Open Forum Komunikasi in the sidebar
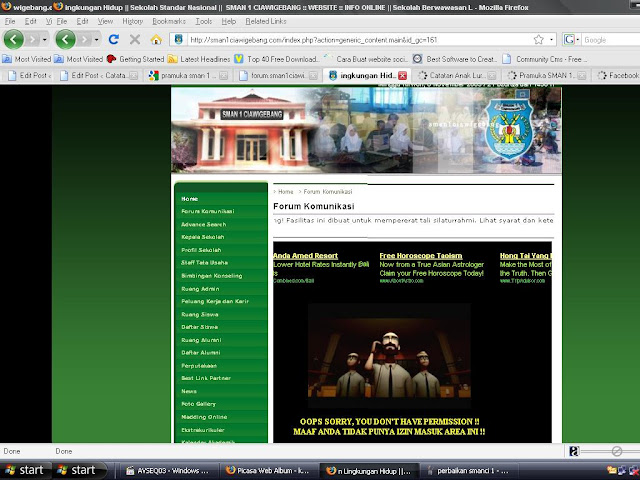This screenshot has width=640, height=480. 208,211
